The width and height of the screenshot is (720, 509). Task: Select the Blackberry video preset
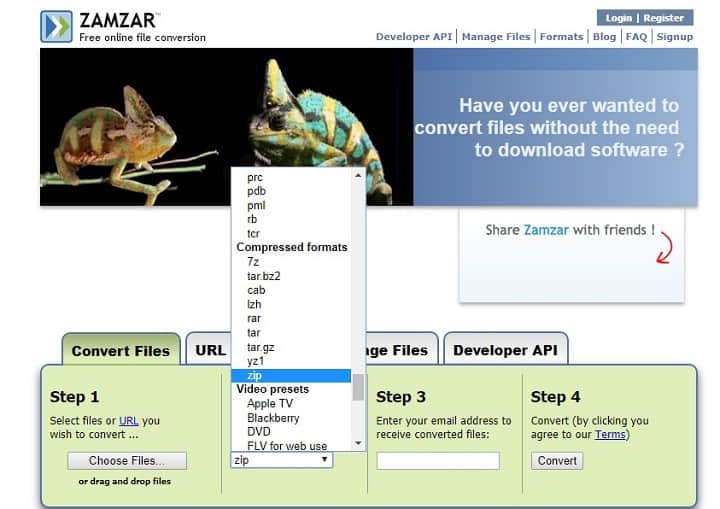291,418
